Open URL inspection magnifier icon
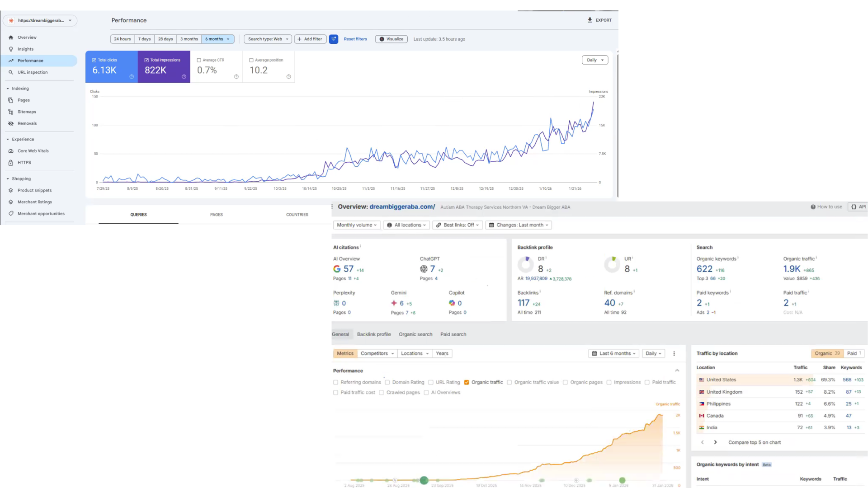This screenshot has height=488, width=868. coord(11,72)
